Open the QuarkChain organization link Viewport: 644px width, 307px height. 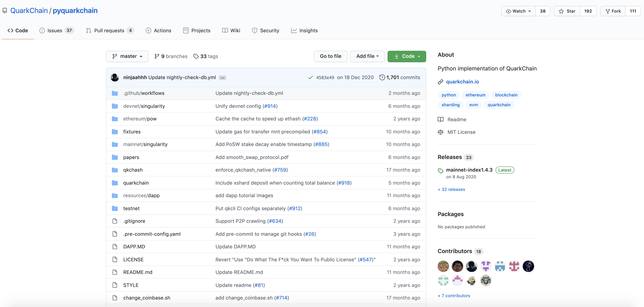29,11
